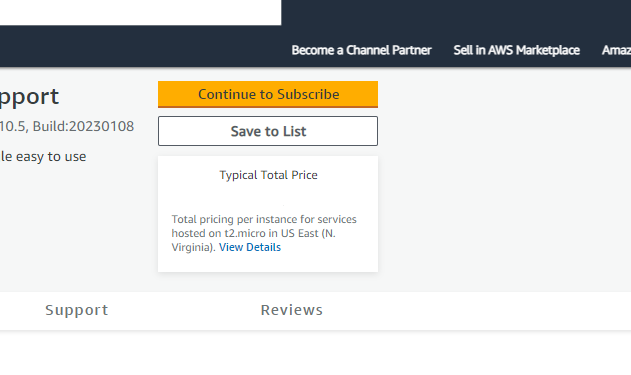The width and height of the screenshot is (631, 375).
Task: Click the 'easy to use' description text
Action: tap(51, 157)
